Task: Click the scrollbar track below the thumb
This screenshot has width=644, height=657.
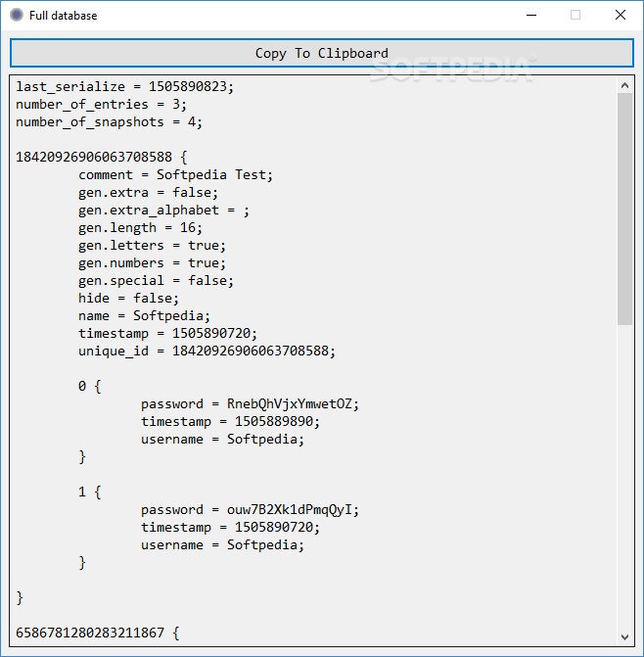Action: (624, 477)
